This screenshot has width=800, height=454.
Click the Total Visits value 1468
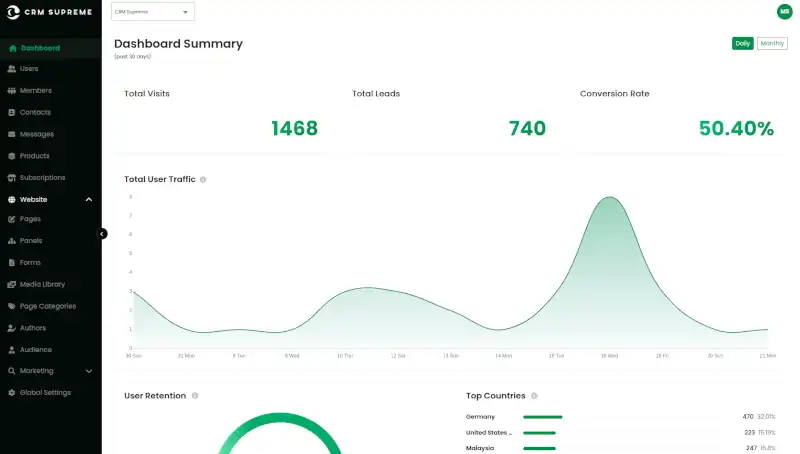294,129
